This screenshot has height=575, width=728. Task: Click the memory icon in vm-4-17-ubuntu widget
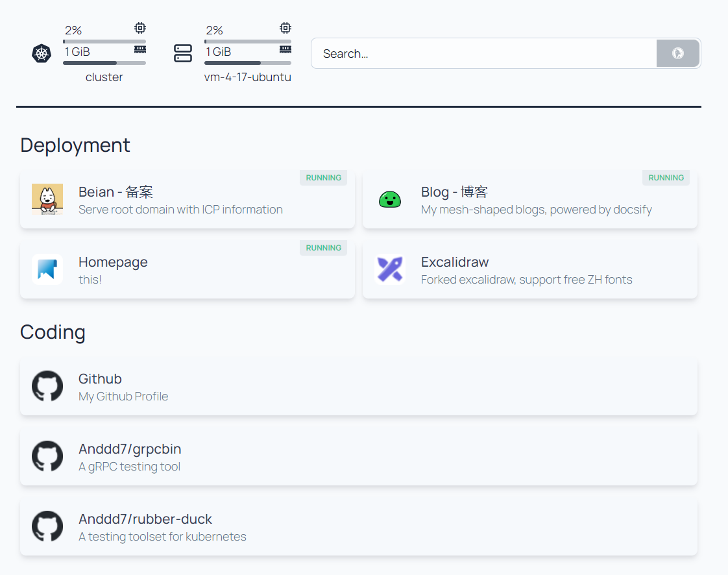(285, 49)
